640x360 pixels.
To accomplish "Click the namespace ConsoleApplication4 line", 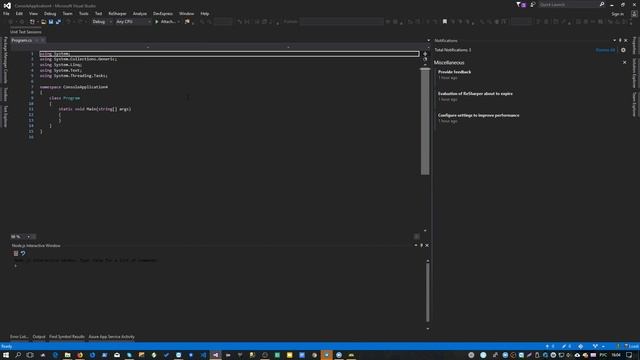I will (74, 87).
